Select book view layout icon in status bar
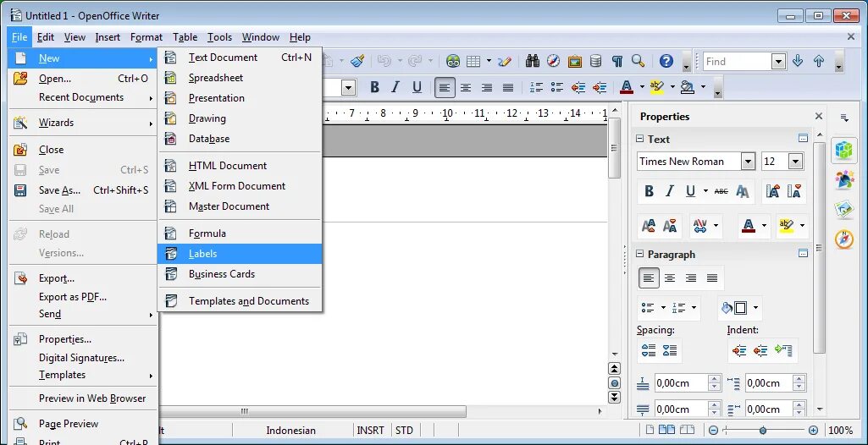This screenshot has width=868, height=445. click(687, 430)
